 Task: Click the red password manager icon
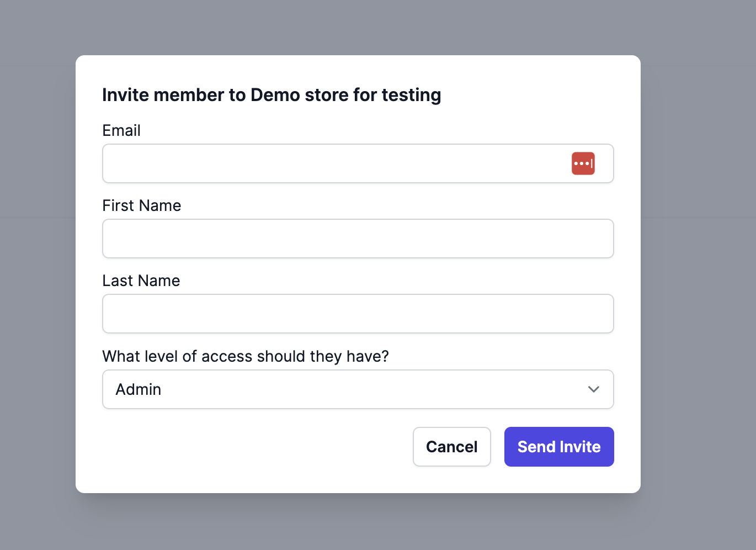pyautogui.click(x=583, y=163)
